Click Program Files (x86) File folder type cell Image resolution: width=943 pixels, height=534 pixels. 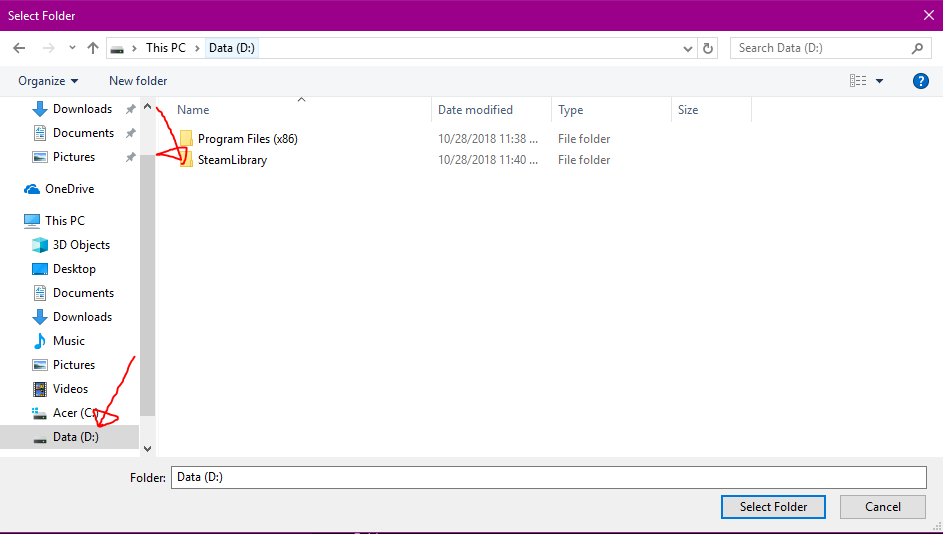pyautogui.click(x=584, y=139)
